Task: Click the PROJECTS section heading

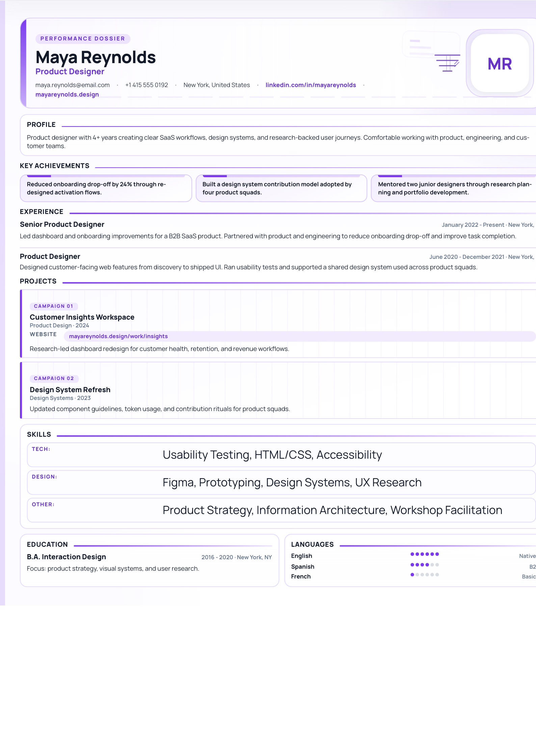Action: click(x=38, y=281)
